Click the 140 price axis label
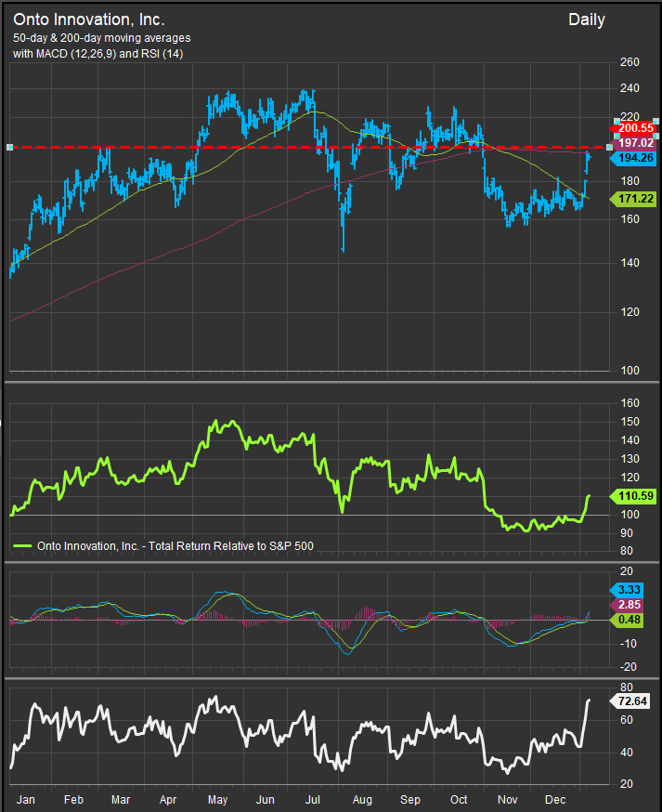Screen dimensions: 662x812 630,263
